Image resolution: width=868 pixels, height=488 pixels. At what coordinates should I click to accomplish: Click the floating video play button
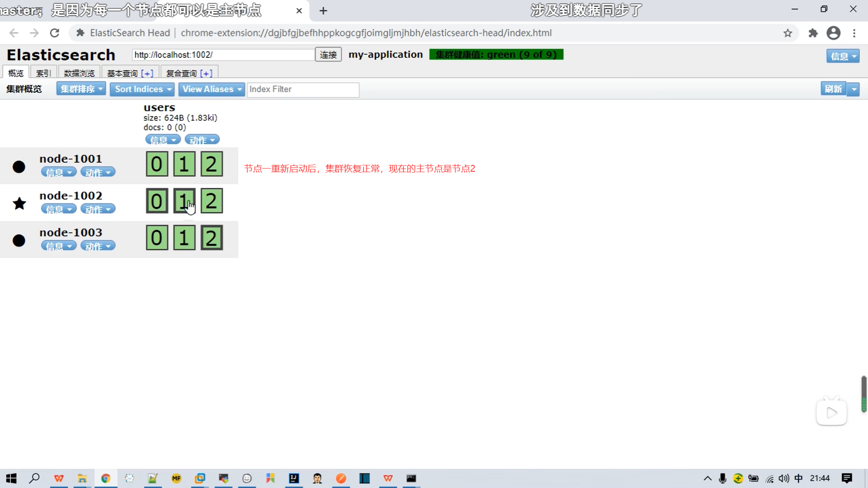coord(831,413)
